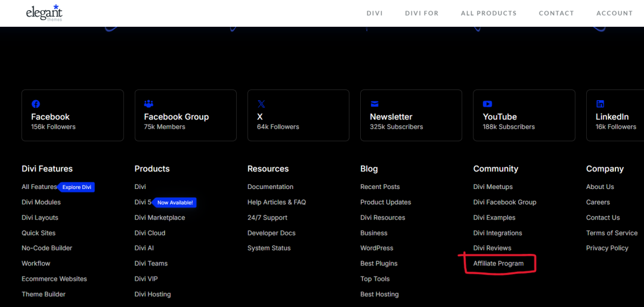Click the WordPress blog link
The width and height of the screenshot is (644, 307).
point(377,248)
